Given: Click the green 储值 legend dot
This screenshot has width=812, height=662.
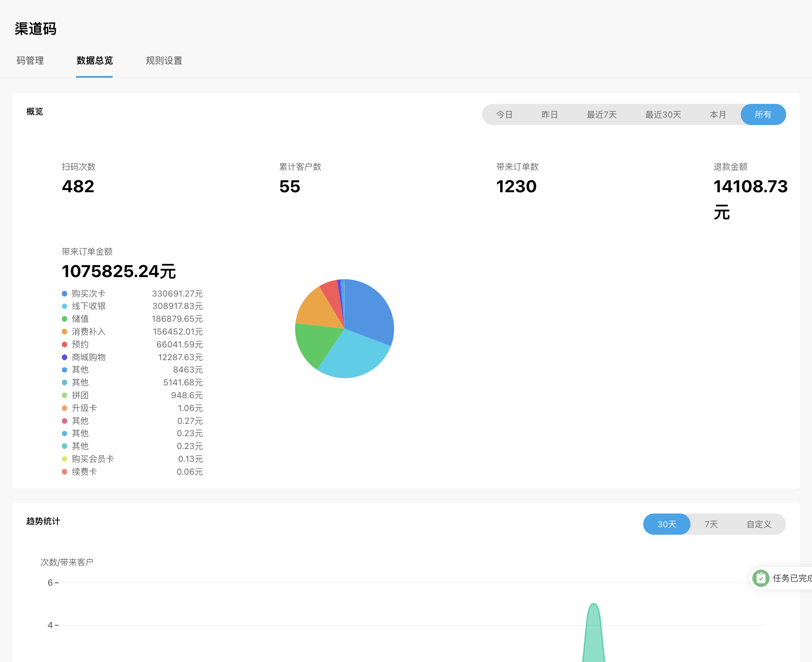Looking at the screenshot, I should pyautogui.click(x=65, y=319).
